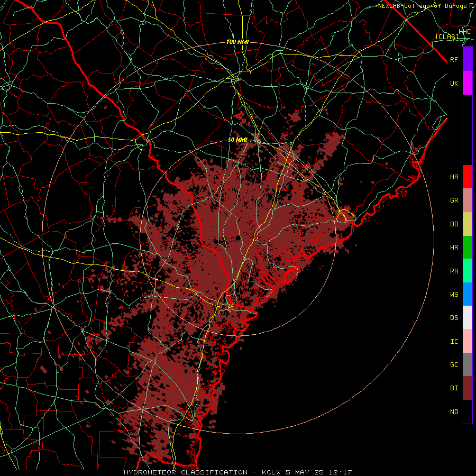The width and height of the screenshot is (476, 476).
Task: Click the ND legend label
Action: pyautogui.click(x=454, y=412)
